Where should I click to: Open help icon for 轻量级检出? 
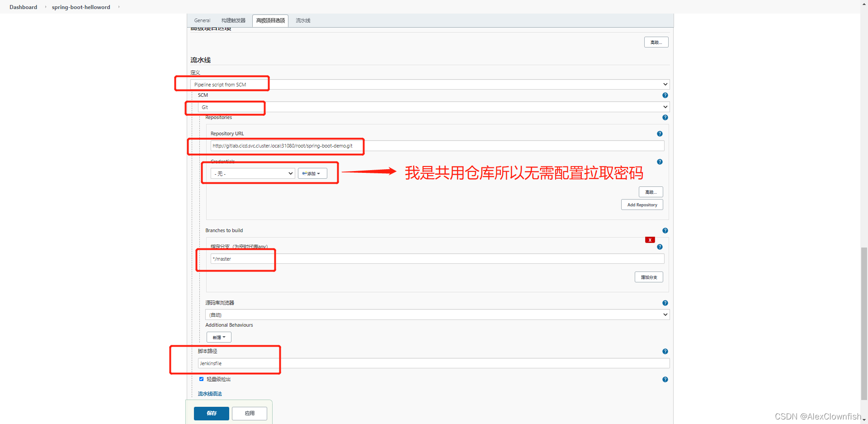coord(665,380)
